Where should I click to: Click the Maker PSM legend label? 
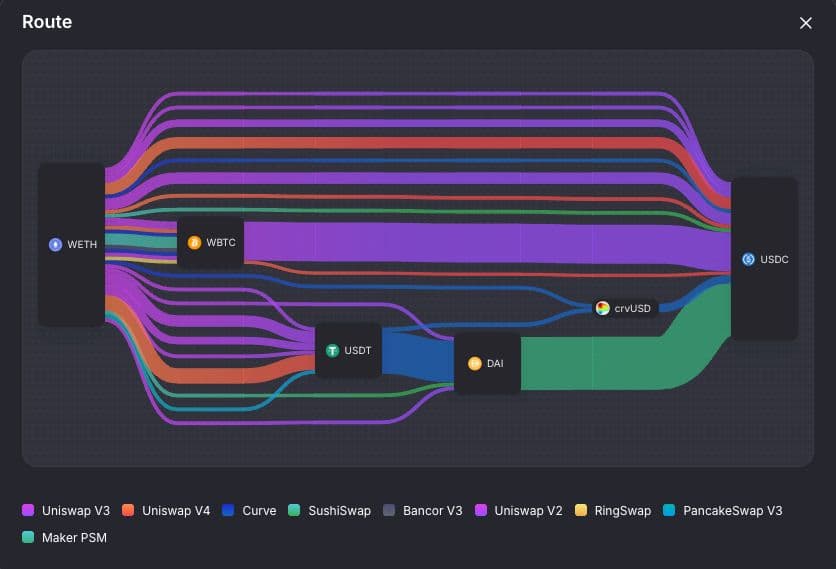click(74, 538)
